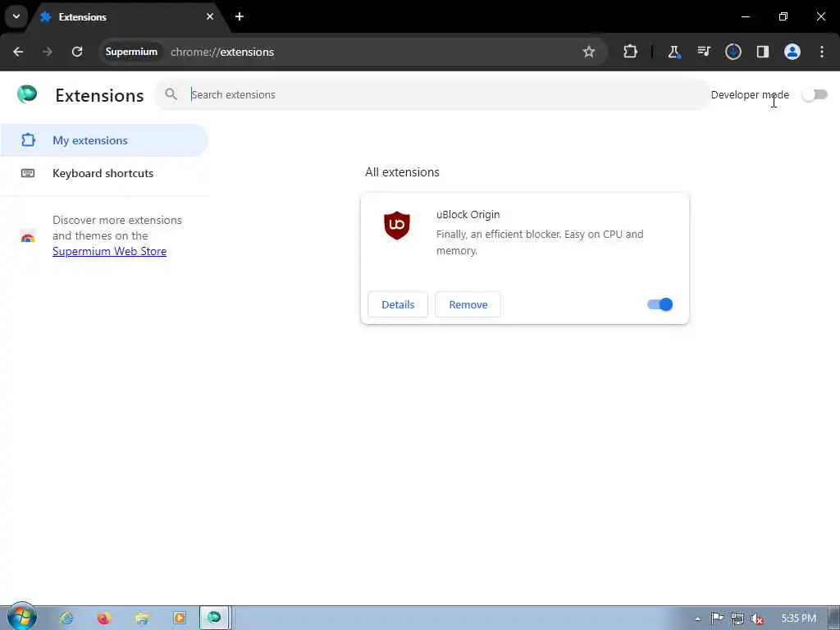Bookmark this page with the star icon
840x630 pixels.
[x=589, y=52]
